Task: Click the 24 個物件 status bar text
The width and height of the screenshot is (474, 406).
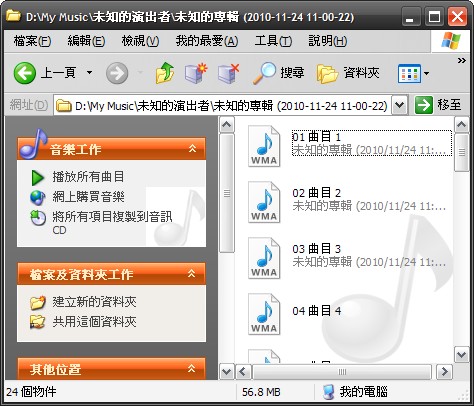Action: point(31,392)
